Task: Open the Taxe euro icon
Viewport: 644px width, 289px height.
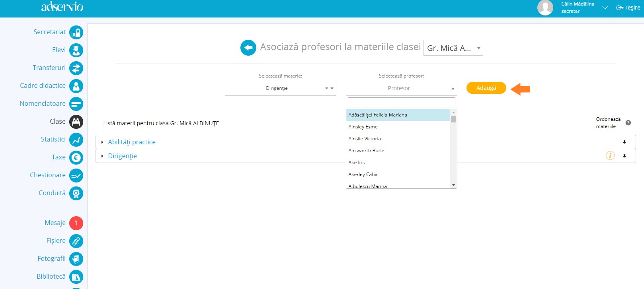Action: (76, 157)
